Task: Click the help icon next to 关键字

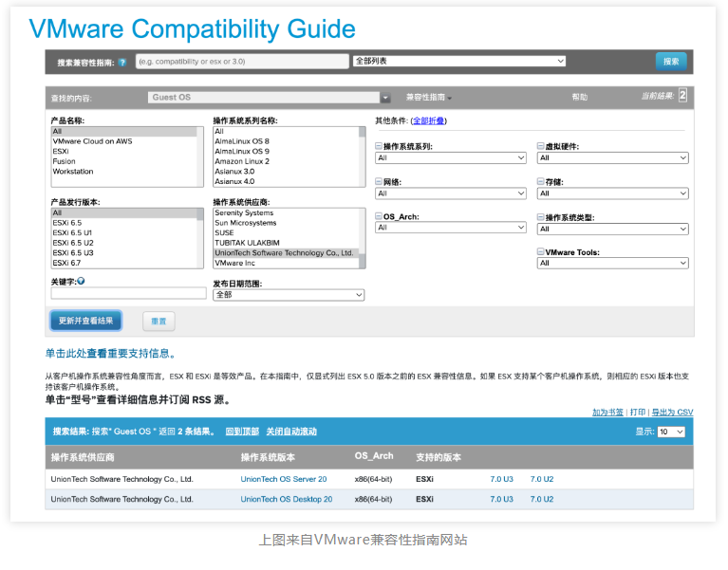Action: 82,282
